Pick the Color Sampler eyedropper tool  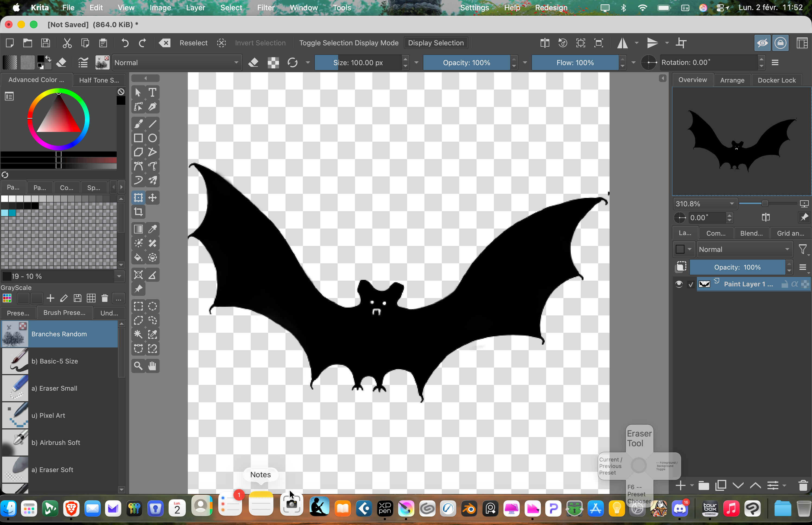pos(152,229)
